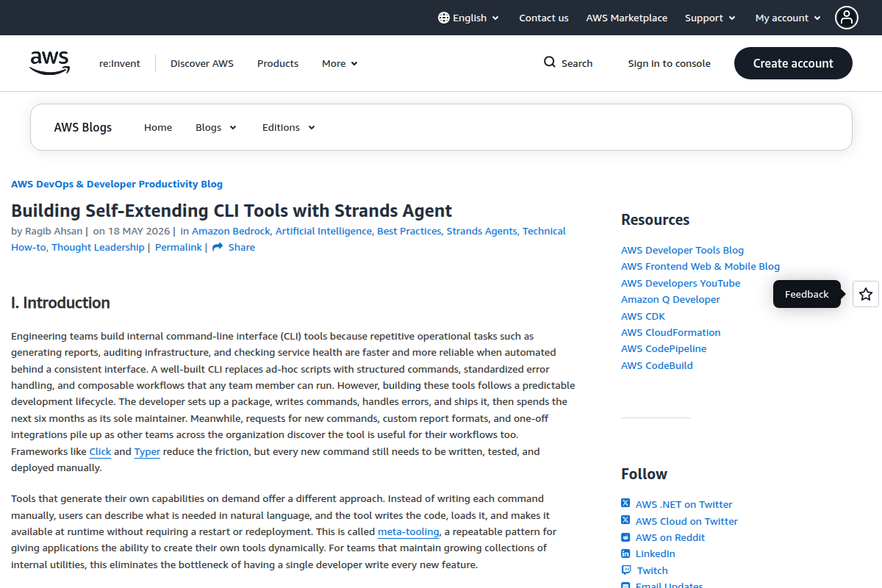Open Discover AWS

click(x=202, y=63)
